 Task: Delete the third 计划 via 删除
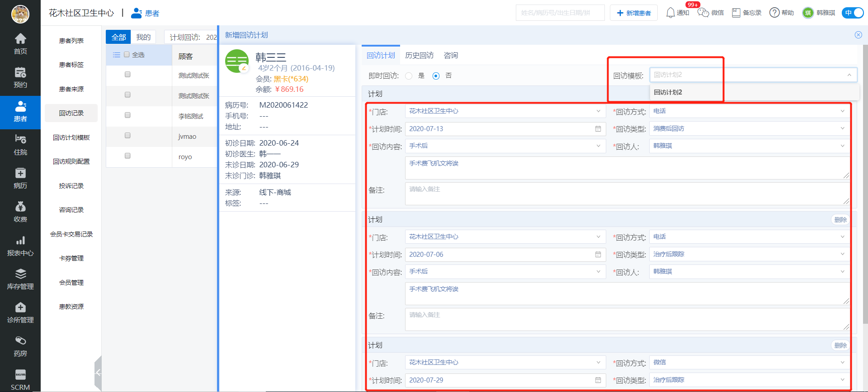coord(840,345)
